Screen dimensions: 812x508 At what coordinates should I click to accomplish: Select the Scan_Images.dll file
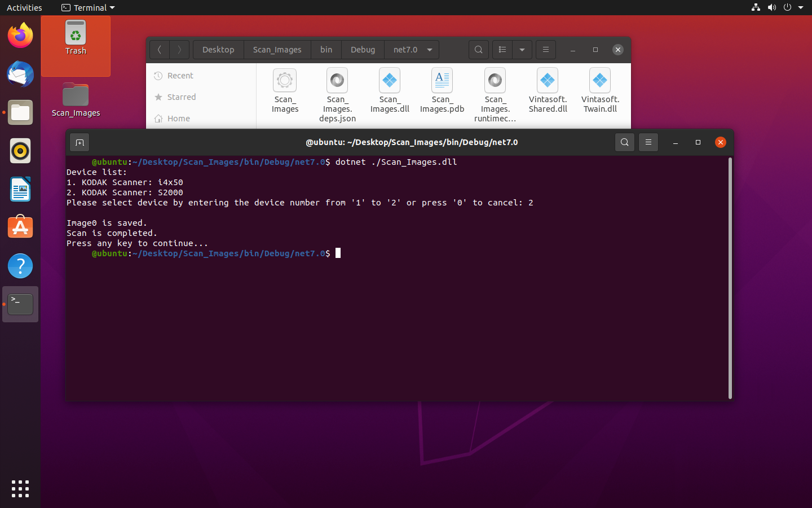point(390,91)
